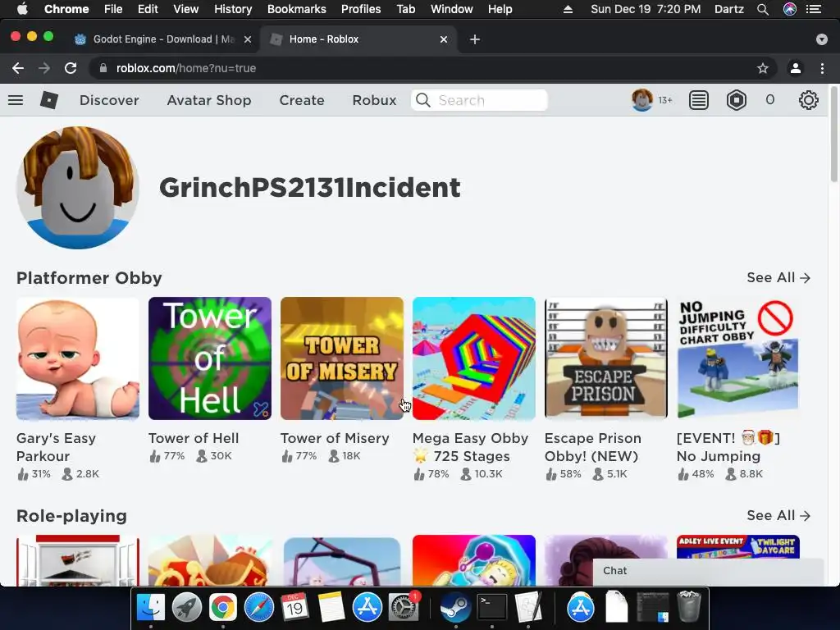This screenshot has width=840, height=630.
Task: Click the "Tower of Hell" game title text
Action: point(194,438)
